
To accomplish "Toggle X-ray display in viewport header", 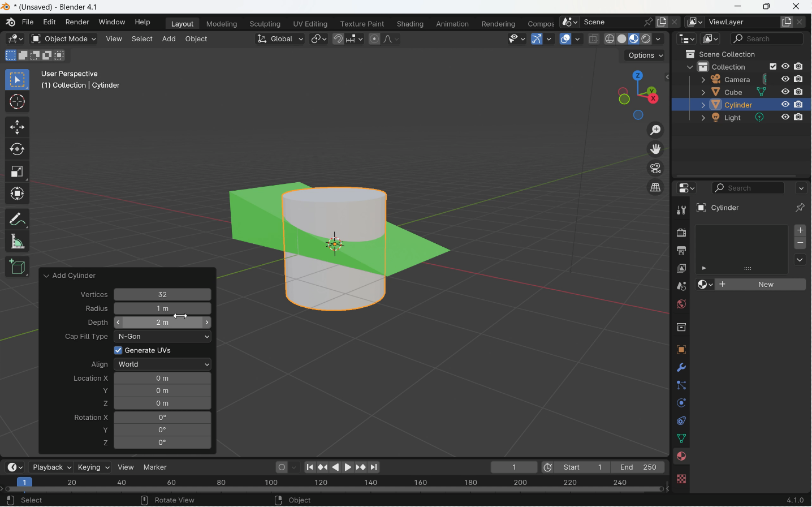I will 594,39.
